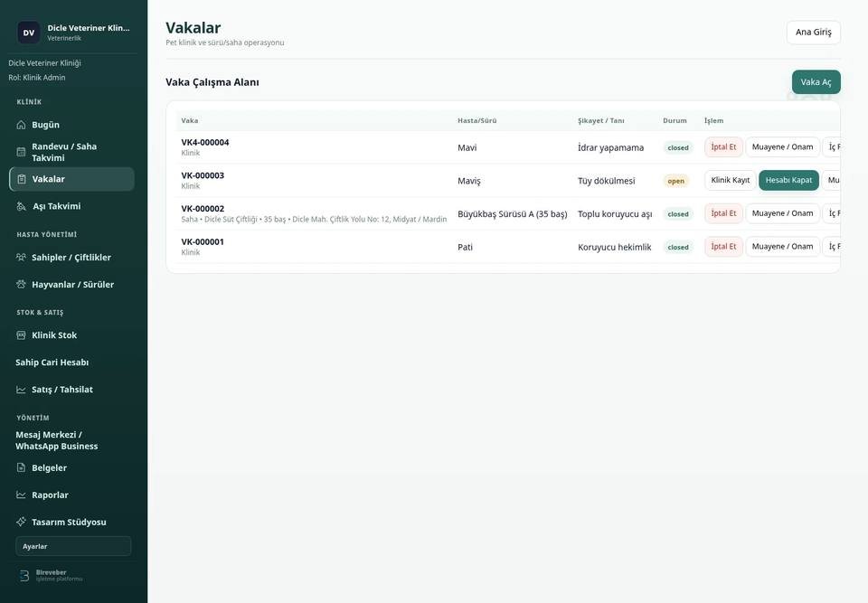868x603 pixels.
Task: Click the Ana Giriş button
Action: [x=813, y=33]
